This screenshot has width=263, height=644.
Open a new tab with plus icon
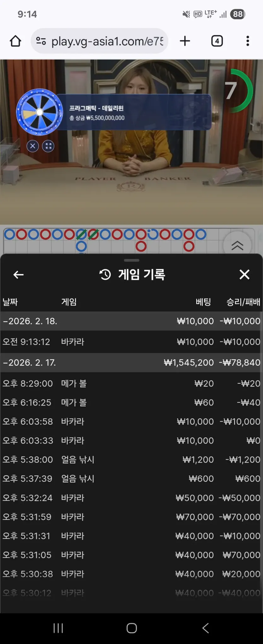185,41
